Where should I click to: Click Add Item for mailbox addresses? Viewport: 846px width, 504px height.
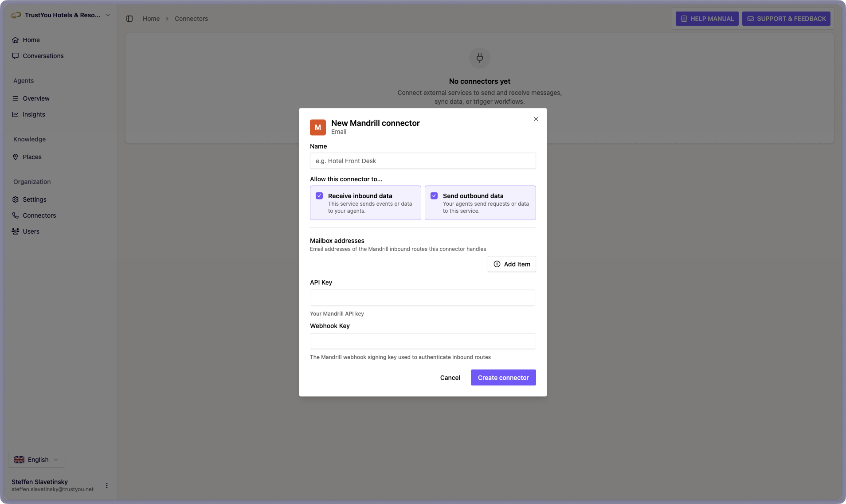click(512, 264)
